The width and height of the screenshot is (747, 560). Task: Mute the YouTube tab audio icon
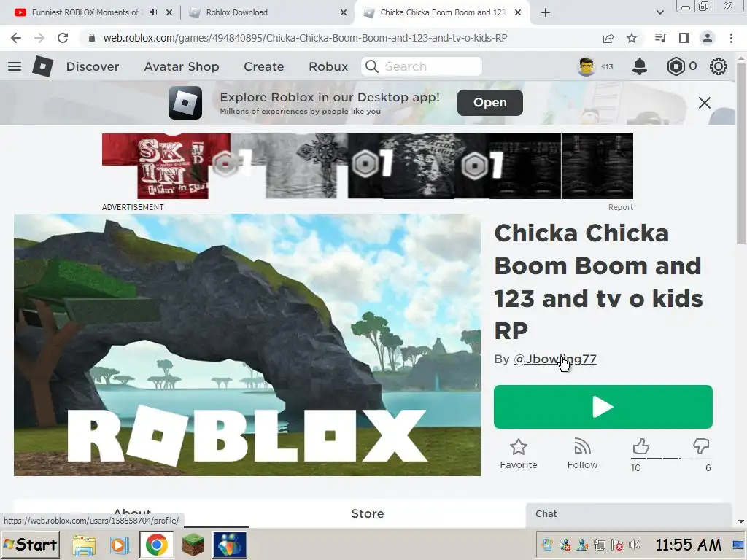coord(153,12)
